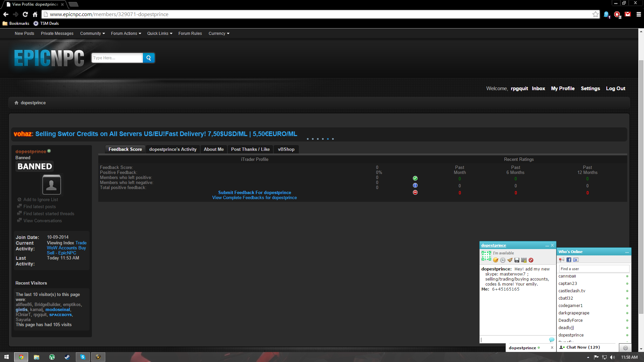Viewport: 644px width, 362px height.
Task: Open Forum Rules in the navbar
Action: coord(190,34)
